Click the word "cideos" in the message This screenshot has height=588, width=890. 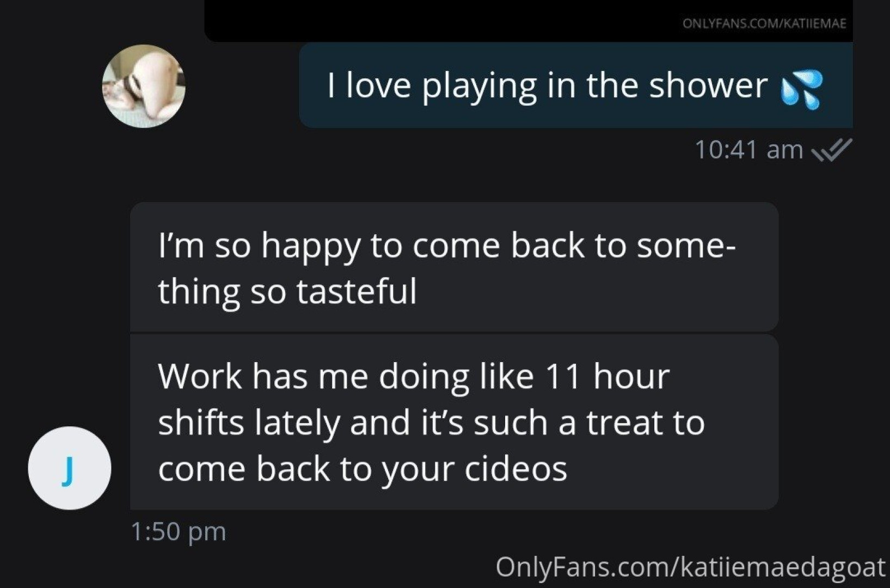pos(516,469)
